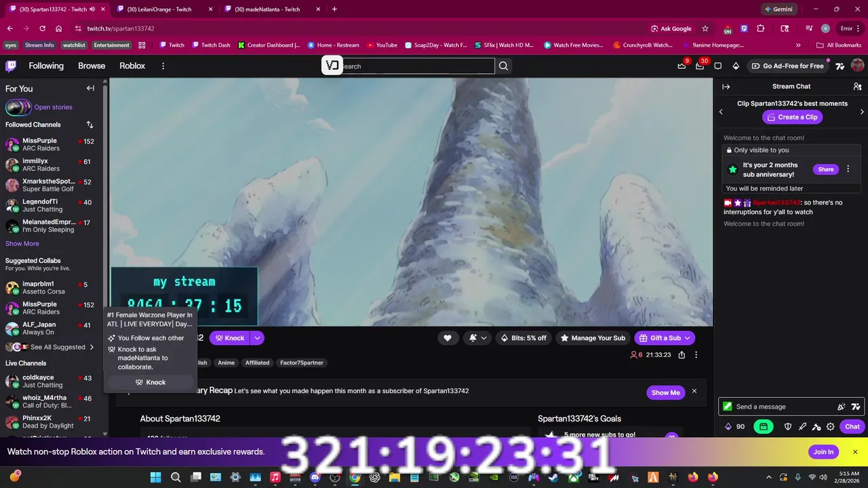
Task: Sort Followed Channels using the arrows icon
Action: point(90,125)
